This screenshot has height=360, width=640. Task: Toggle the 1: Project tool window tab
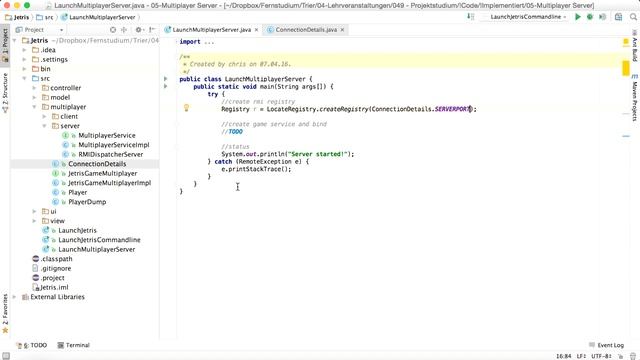[x=5, y=45]
